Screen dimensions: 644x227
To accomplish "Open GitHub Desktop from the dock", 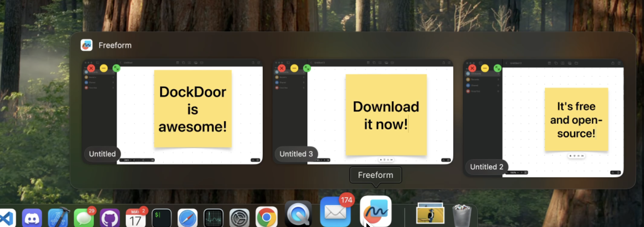I will 110,218.
